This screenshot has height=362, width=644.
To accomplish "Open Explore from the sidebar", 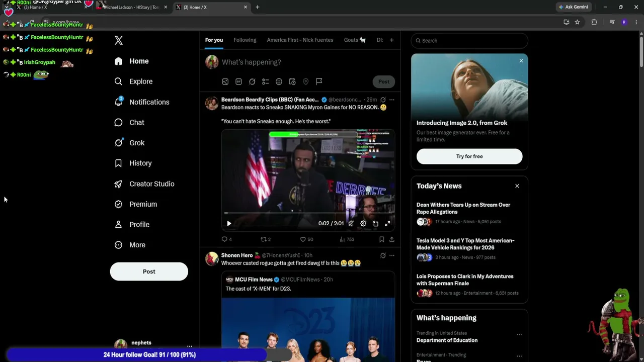I will pyautogui.click(x=133, y=81).
